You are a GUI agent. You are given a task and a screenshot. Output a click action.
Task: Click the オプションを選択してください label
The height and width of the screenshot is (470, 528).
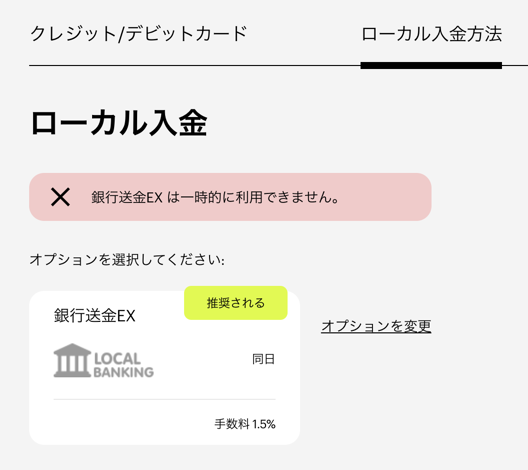coord(127,260)
